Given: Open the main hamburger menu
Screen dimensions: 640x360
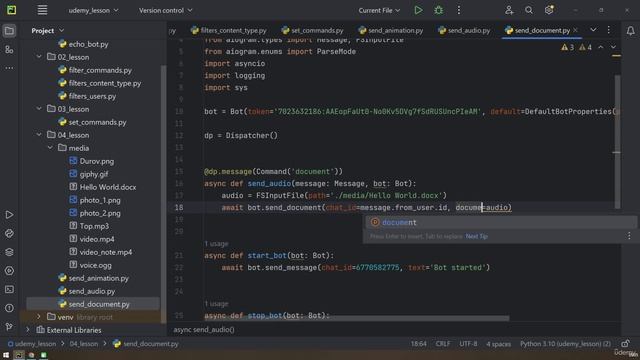Looking at the screenshot, I should [x=42, y=10].
